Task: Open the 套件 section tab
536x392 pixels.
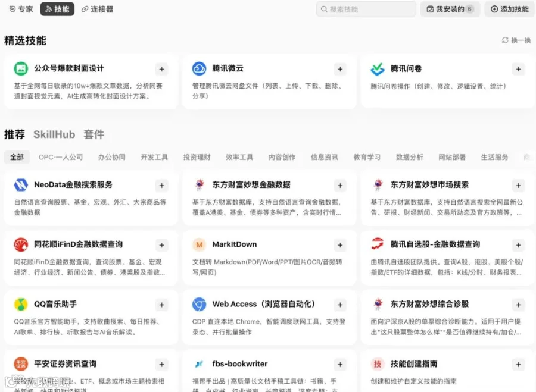Action: [x=94, y=134]
